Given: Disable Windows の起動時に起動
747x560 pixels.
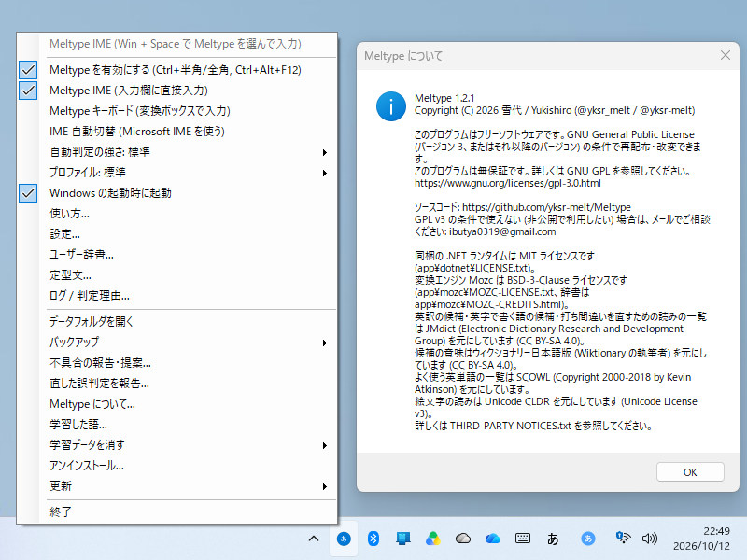Looking at the screenshot, I should pyautogui.click(x=176, y=193).
